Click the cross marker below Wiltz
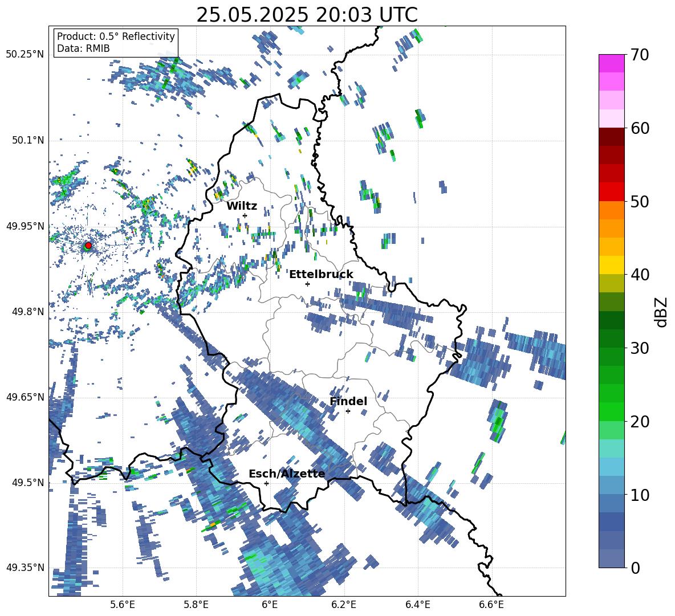 [x=245, y=215]
